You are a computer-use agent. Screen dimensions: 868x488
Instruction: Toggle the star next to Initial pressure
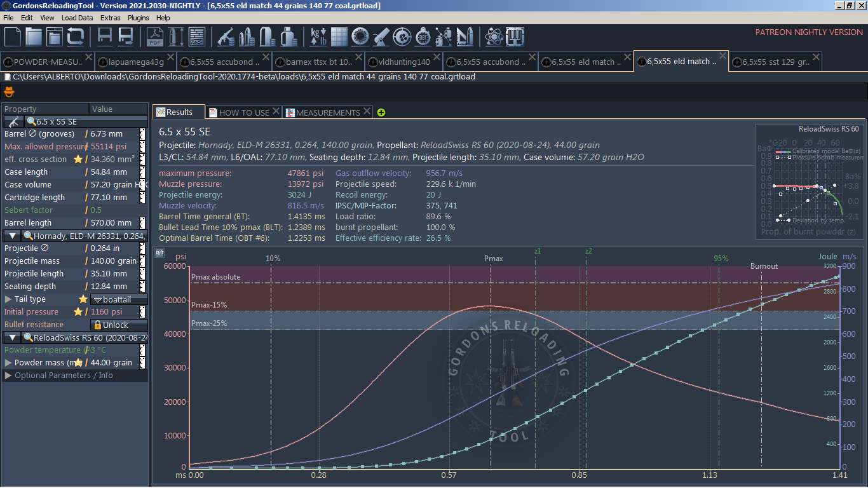78,312
